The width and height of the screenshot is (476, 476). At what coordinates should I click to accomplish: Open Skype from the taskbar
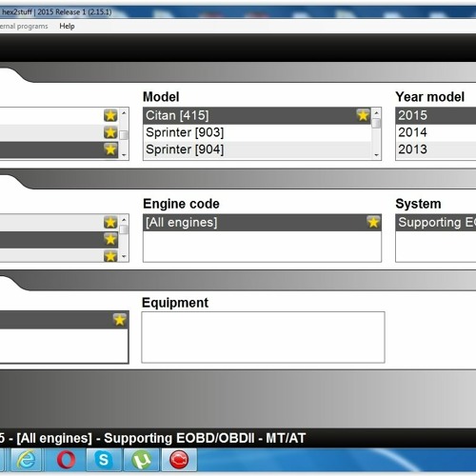tap(104, 460)
